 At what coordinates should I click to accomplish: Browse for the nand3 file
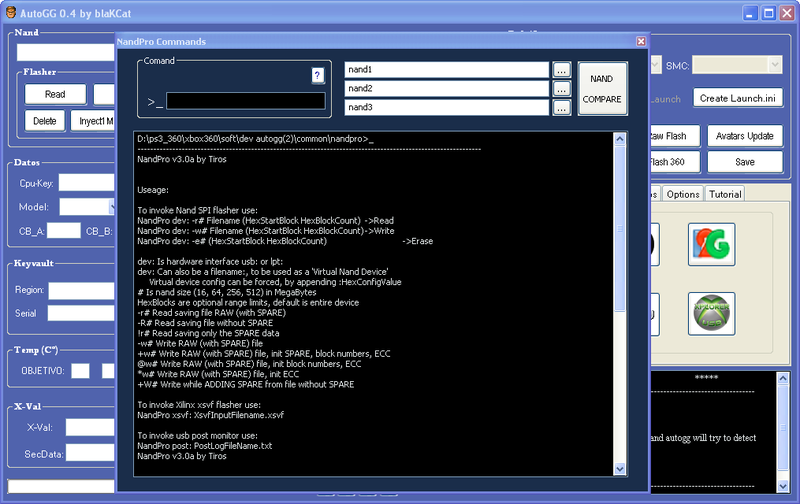(561, 108)
